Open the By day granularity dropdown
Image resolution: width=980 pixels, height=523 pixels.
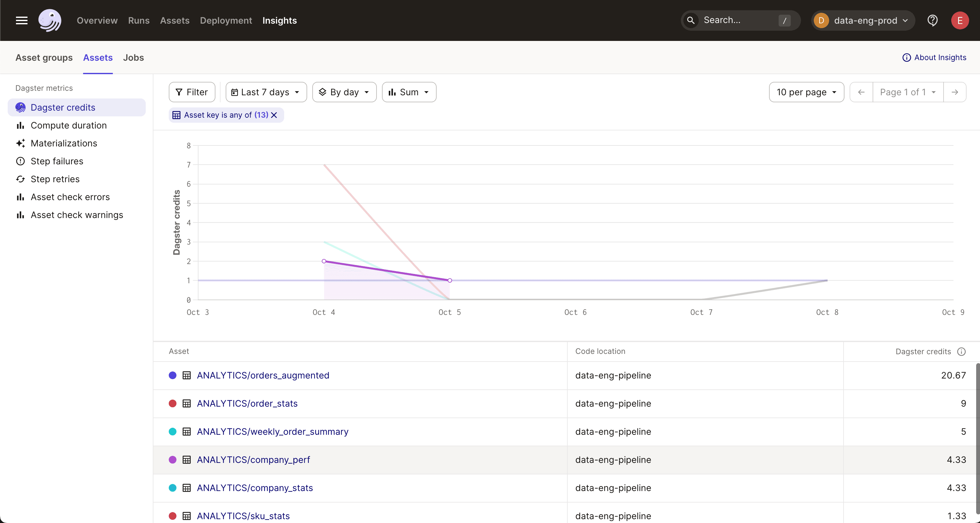point(344,92)
